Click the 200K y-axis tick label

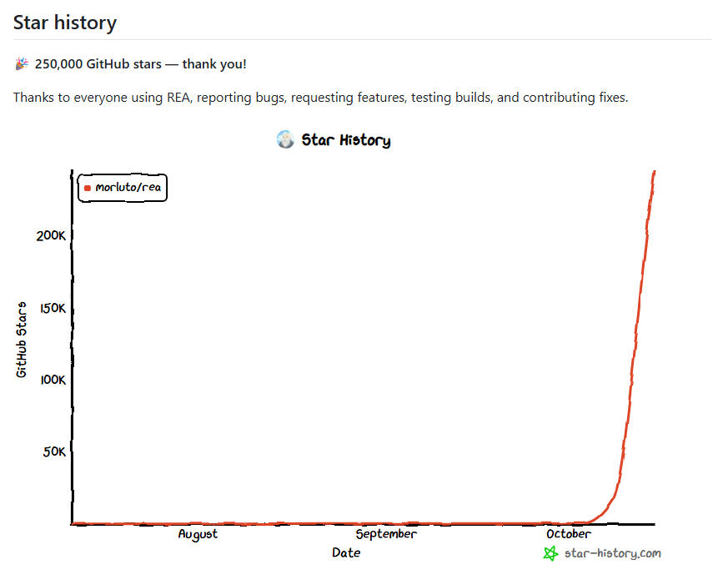(51, 235)
